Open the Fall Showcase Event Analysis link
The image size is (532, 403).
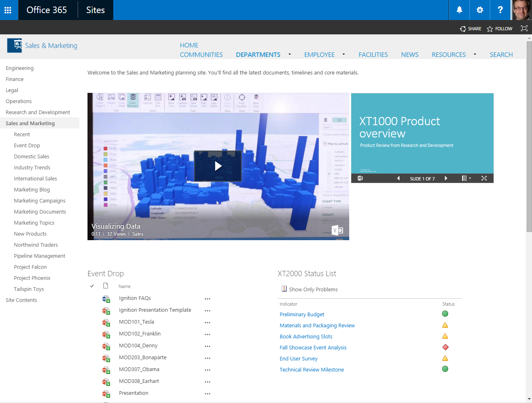(x=313, y=348)
